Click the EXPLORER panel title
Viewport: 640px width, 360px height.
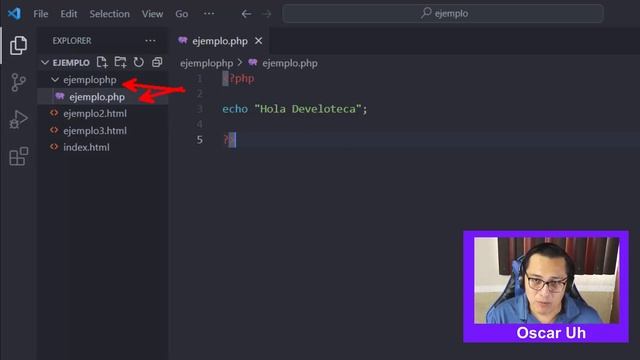click(x=72, y=41)
